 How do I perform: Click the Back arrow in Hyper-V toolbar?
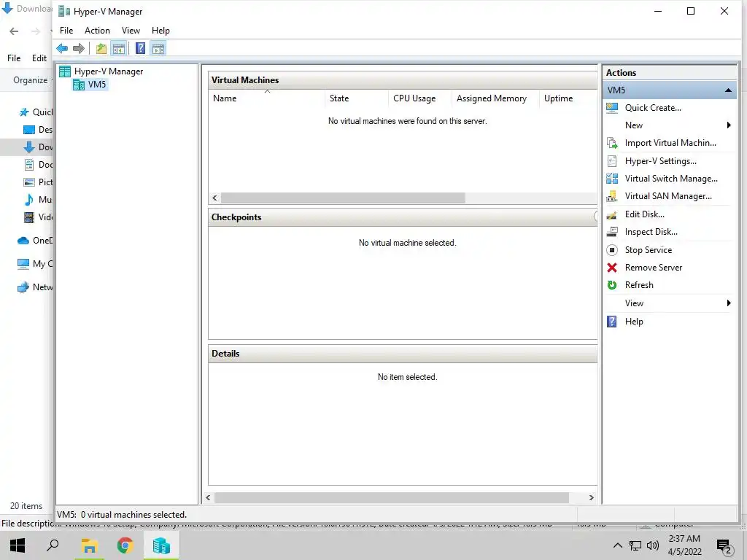(62, 48)
